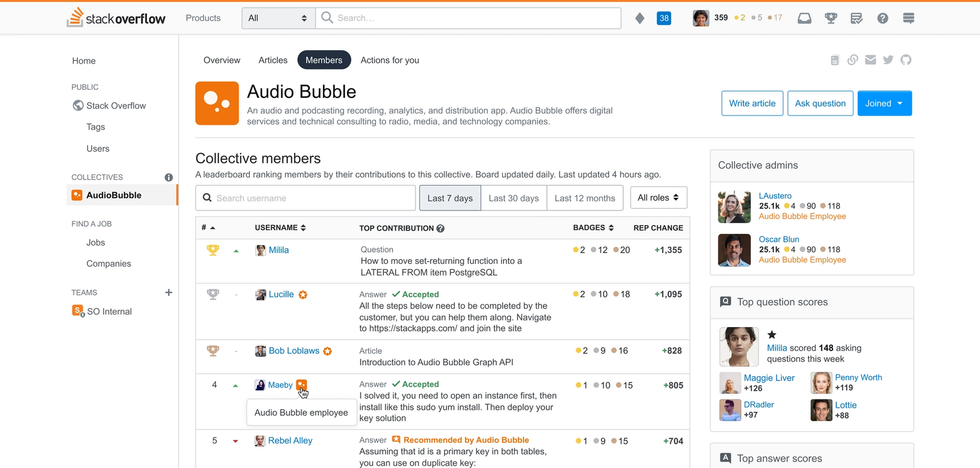Click LAustero's avatar thumbnail
Screen dimensions: 980x468
(x=734, y=207)
